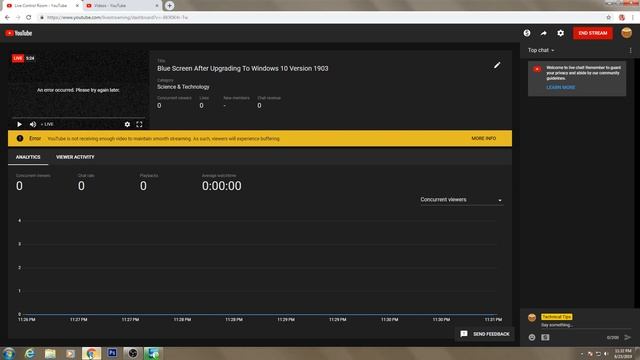
Task: Click the YouTube logo
Action: click(19, 33)
